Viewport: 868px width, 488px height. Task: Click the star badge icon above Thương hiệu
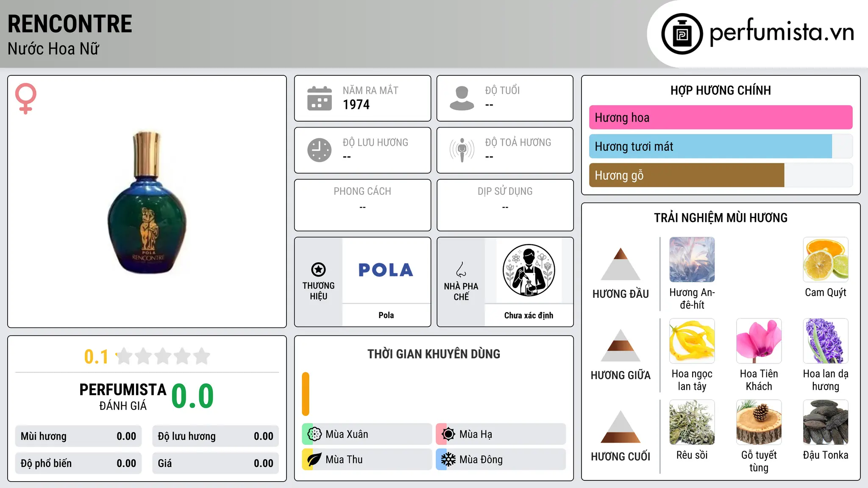pyautogui.click(x=318, y=269)
